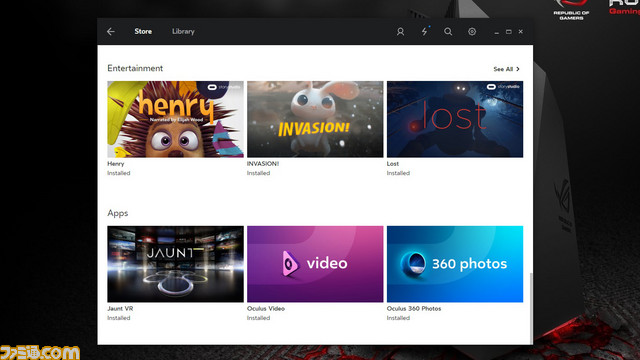Open the Henry thumbnail
The width and height of the screenshot is (640, 360).
(x=176, y=119)
